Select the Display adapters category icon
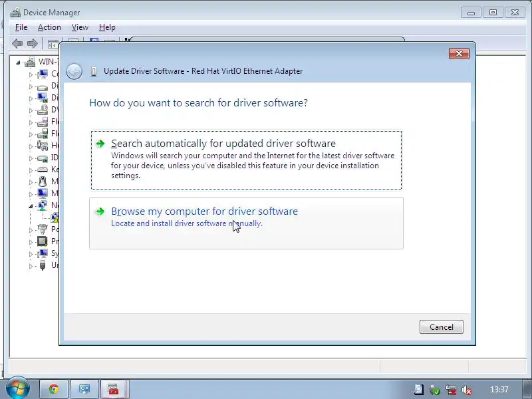Screen dimensions: 532x399 [x=43, y=98]
